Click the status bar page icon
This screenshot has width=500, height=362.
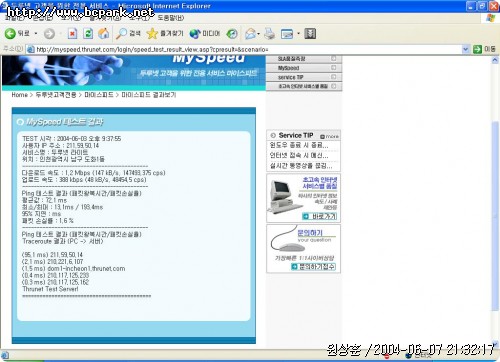[x=5, y=355]
